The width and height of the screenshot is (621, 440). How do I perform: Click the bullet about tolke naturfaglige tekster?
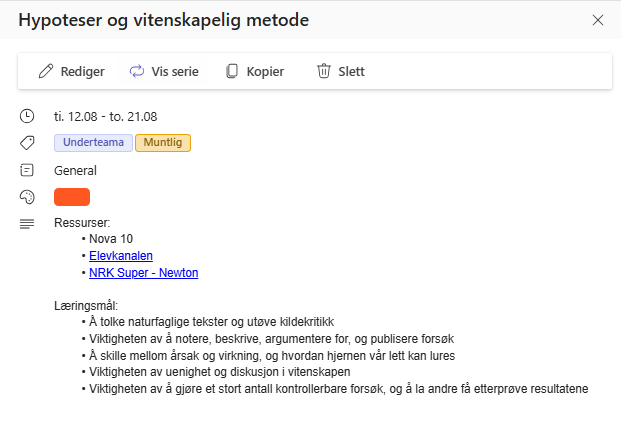(x=211, y=322)
